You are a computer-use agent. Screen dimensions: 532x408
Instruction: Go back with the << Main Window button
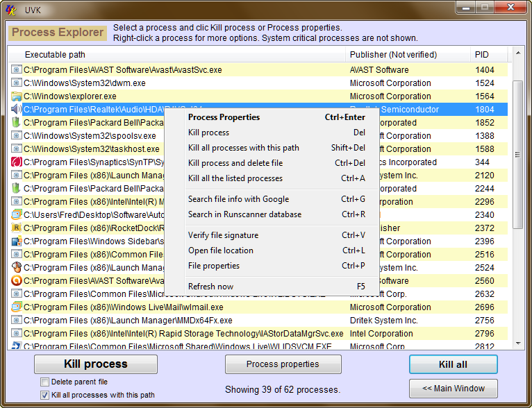[454, 389]
